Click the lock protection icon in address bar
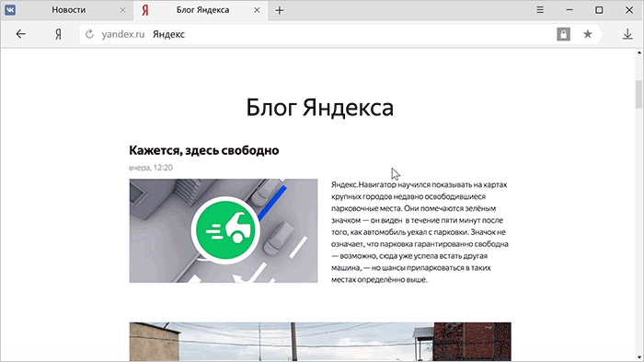The height and width of the screenshot is (362, 644). point(563,34)
